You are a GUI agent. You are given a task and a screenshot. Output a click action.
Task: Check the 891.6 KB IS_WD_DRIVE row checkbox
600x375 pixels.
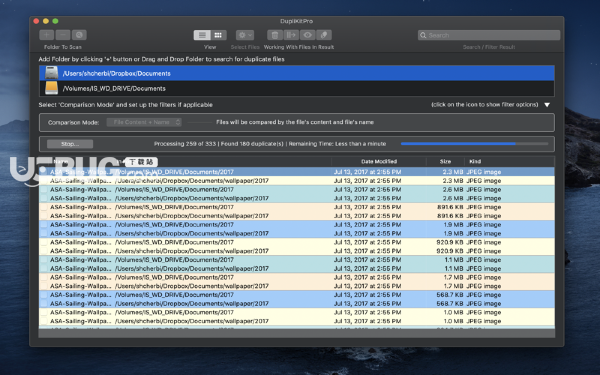[x=44, y=207]
